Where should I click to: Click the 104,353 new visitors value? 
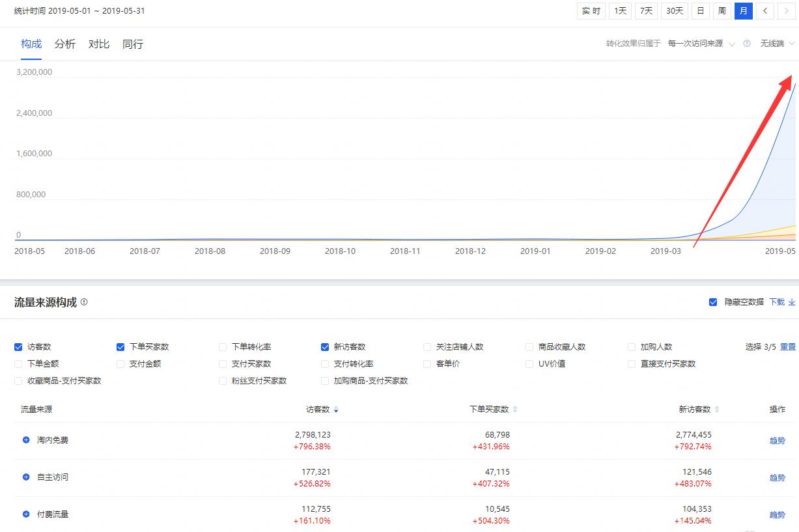click(697, 509)
